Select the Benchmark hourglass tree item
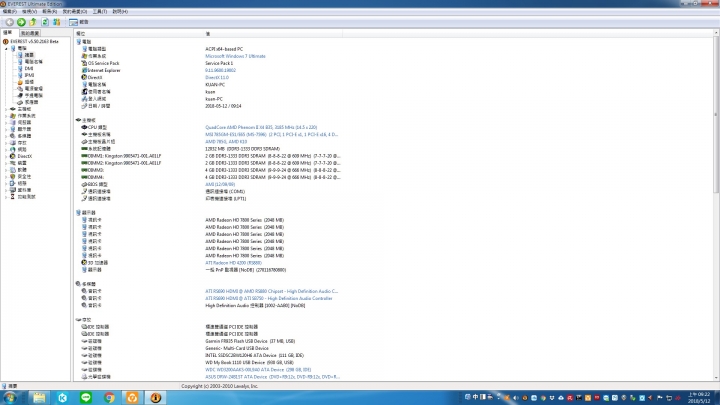720x405 pixels. (22, 197)
